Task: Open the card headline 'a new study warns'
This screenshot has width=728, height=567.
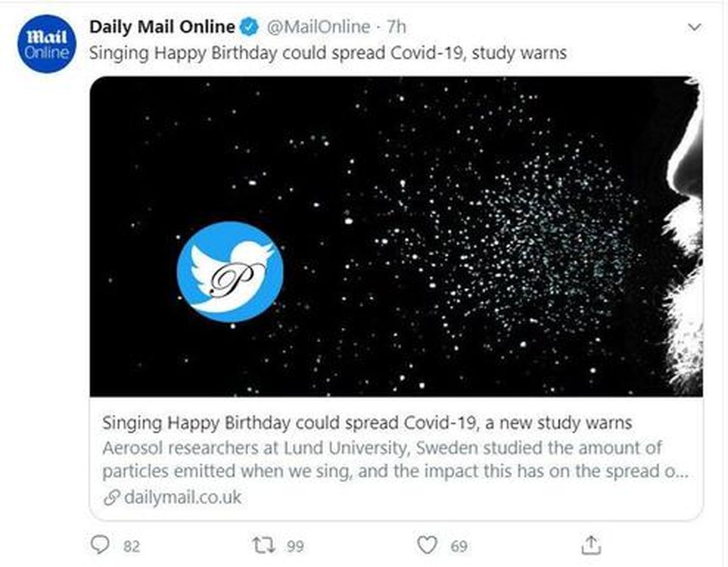Action: click(x=367, y=423)
